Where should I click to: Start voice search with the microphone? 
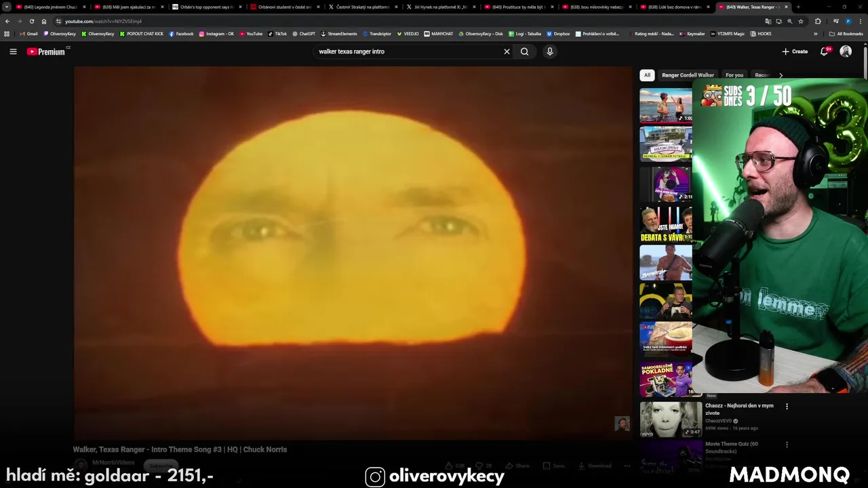550,52
